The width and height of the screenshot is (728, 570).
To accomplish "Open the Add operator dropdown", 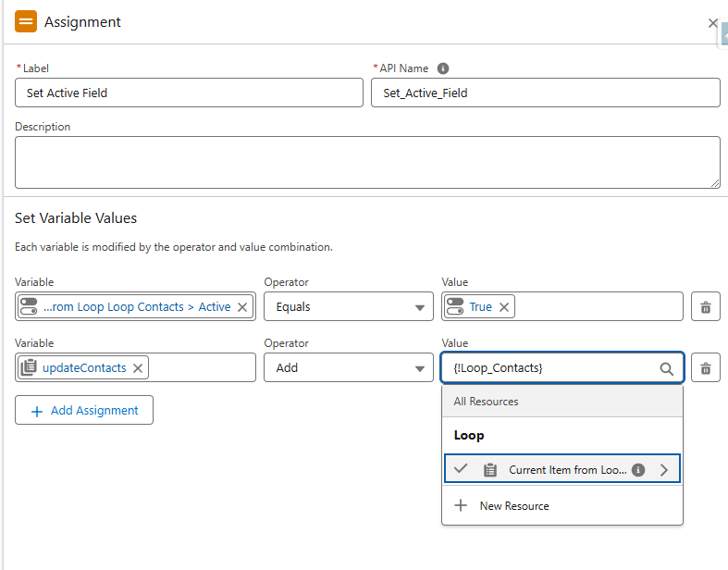I will tap(348, 367).
